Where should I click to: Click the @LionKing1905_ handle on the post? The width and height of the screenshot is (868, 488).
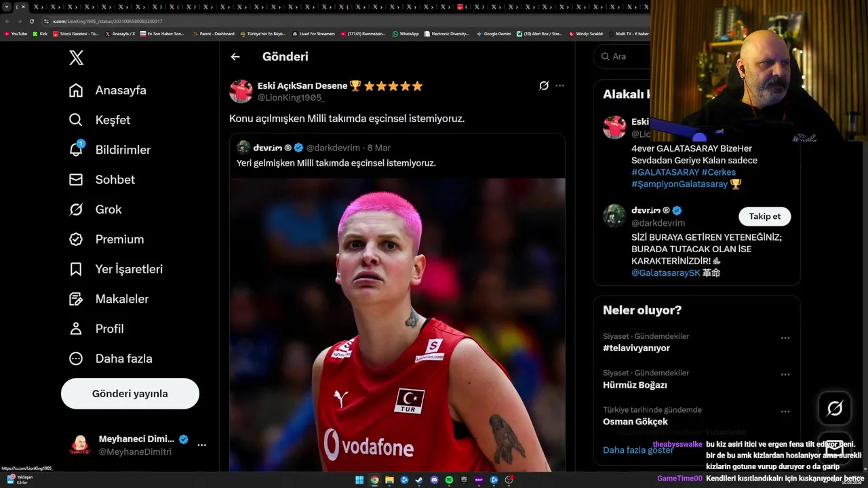291,98
